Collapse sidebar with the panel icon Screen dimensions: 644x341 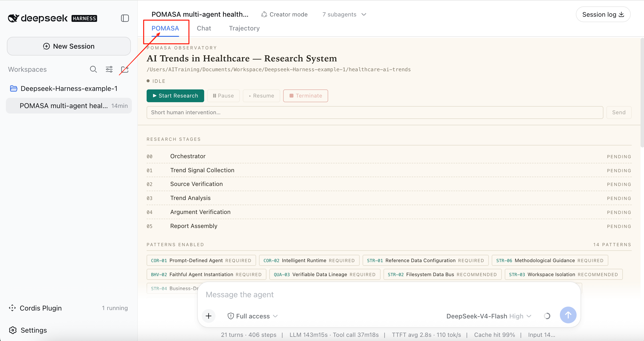pos(125,18)
